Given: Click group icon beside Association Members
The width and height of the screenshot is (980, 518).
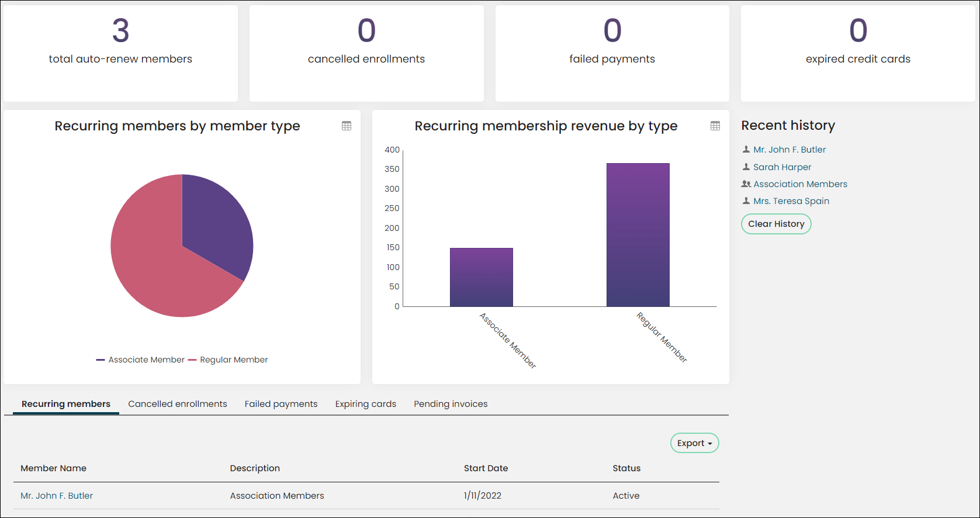Looking at the screenshot, I should point(746,184).
